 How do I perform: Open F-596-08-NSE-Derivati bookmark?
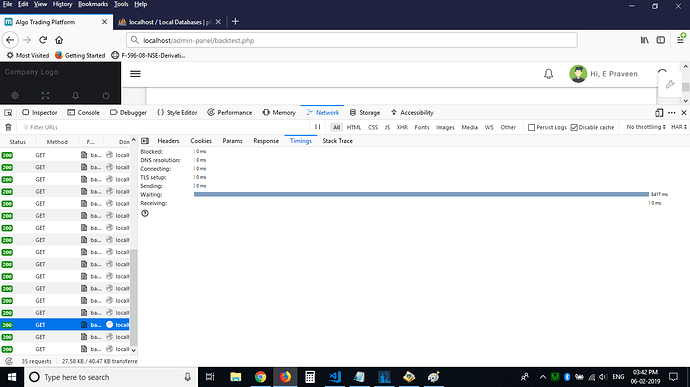click(x=148, y=55)
